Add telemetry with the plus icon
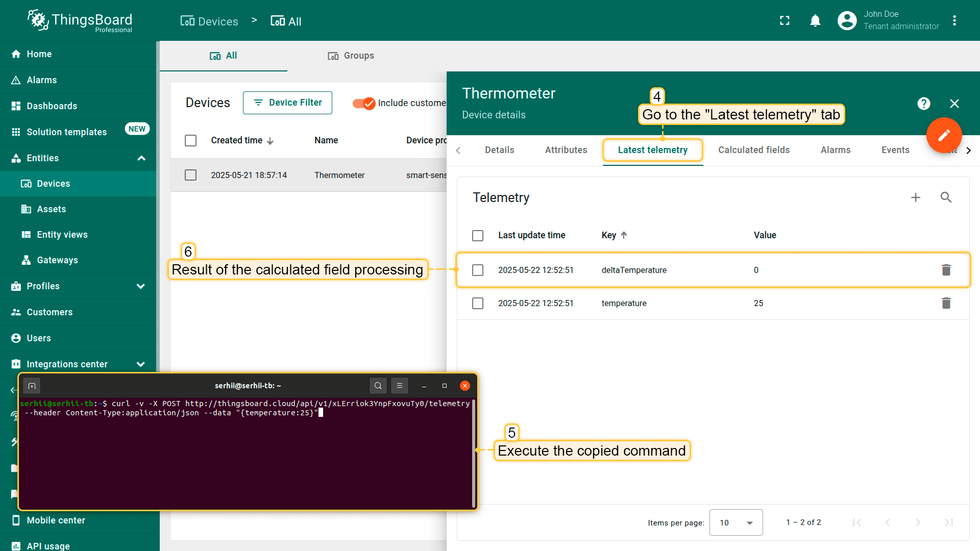 coord(916,197)
